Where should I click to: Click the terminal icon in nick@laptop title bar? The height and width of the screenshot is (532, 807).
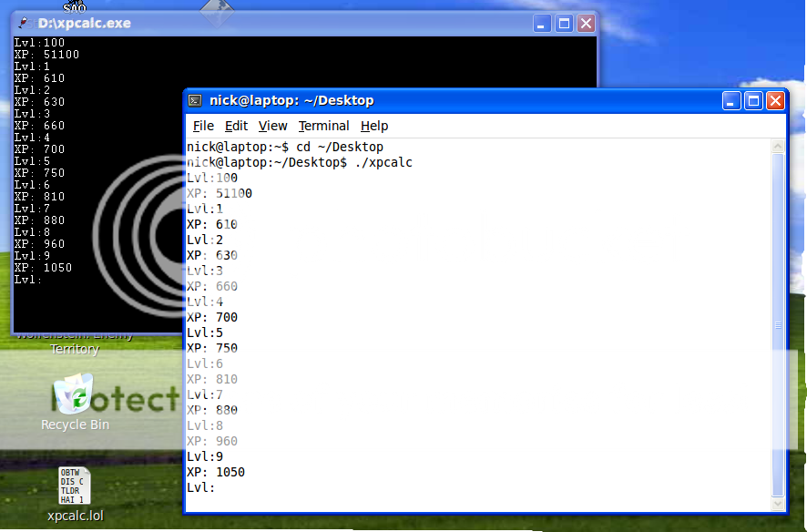pyautogui.click(x=195, y=101)
